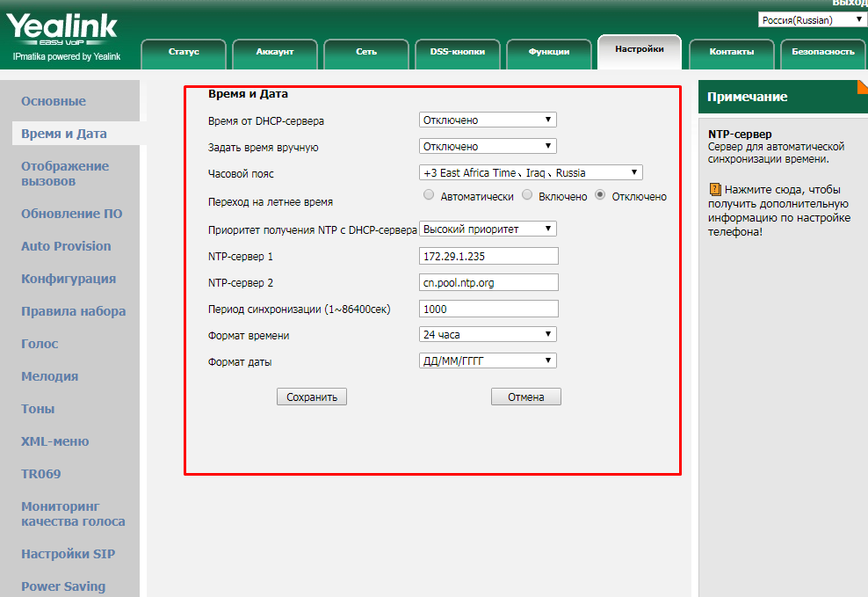Viewport: 868px width, 597px height.
Task: Select Включено daylight saving radio button
Action: click(x=527, y=194)
